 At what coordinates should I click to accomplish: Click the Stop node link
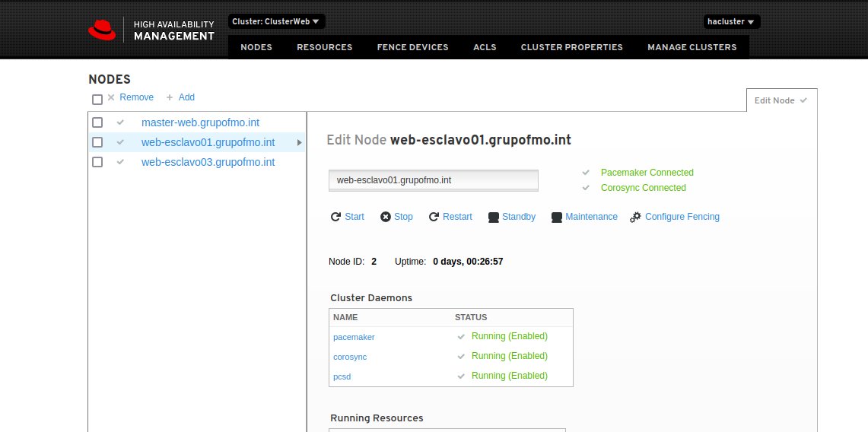[403, 217]
